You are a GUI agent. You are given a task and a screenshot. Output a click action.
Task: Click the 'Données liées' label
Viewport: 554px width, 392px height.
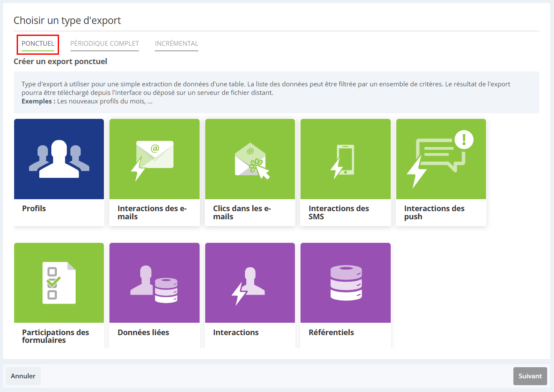[x=143, y=333]
